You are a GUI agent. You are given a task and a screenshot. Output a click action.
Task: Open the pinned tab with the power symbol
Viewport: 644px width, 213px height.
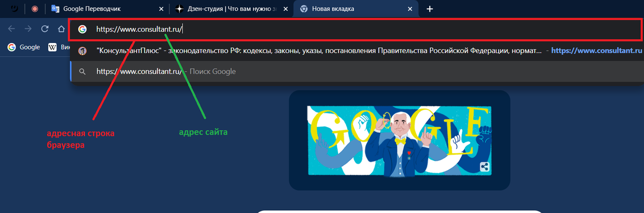[14, 9]
